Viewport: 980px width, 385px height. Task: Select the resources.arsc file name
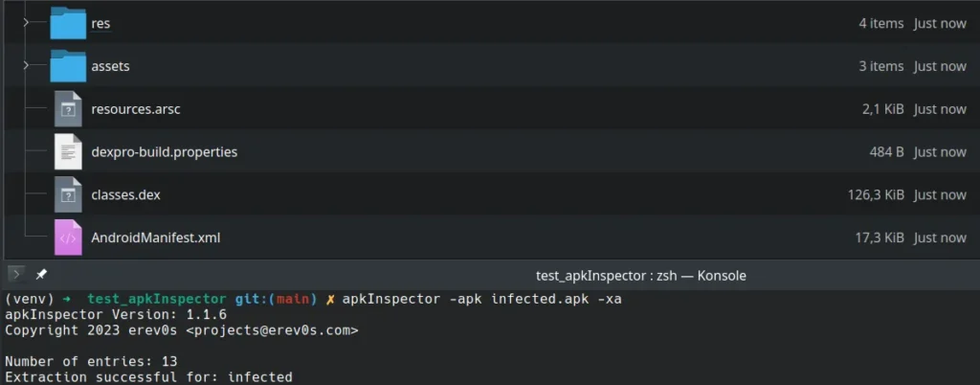pos(136,109)
